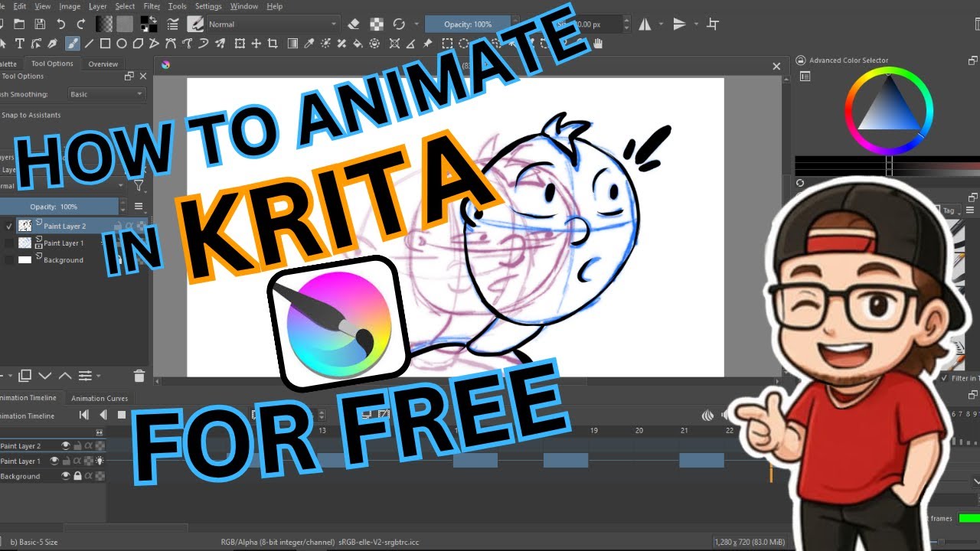Switch to the Animation Curves tab
Screen dimensions: 980x551
pyautogui.click(x=100, y=398)
